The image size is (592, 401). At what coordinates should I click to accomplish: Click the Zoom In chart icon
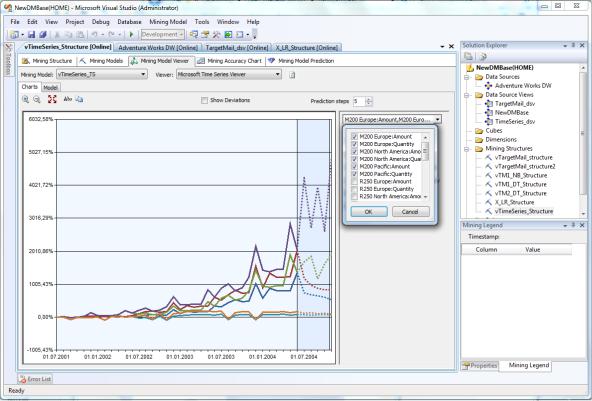(x=25, y=99)
